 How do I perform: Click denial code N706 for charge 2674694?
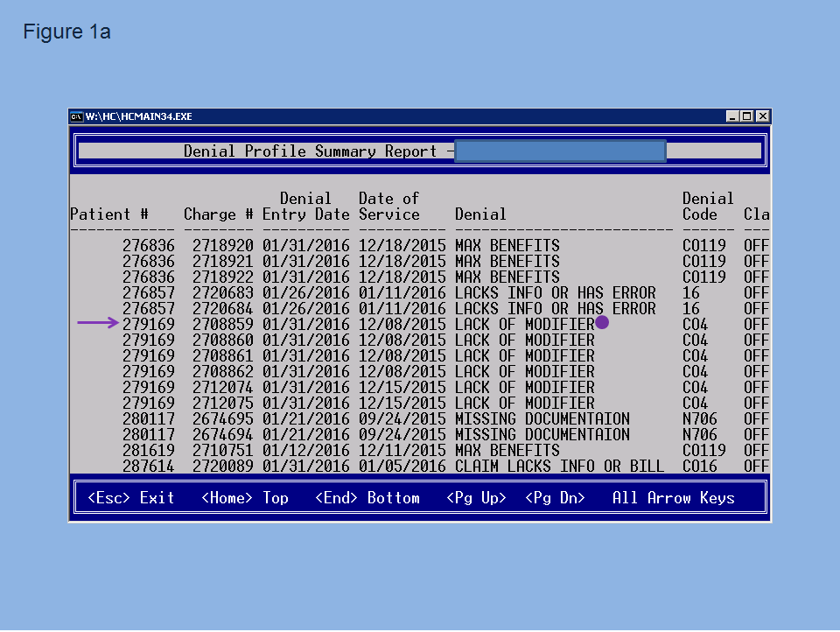(699, 435)
